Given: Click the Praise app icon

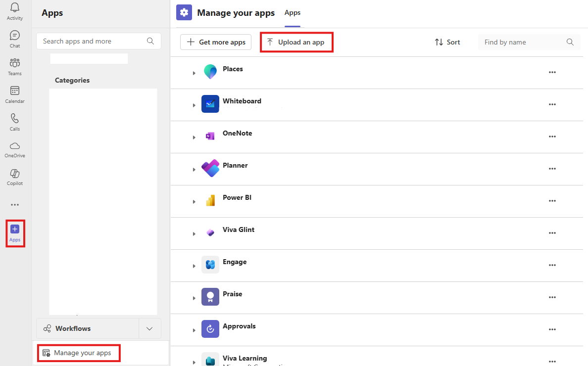Looking at the screenshot, I should (210, 297).
